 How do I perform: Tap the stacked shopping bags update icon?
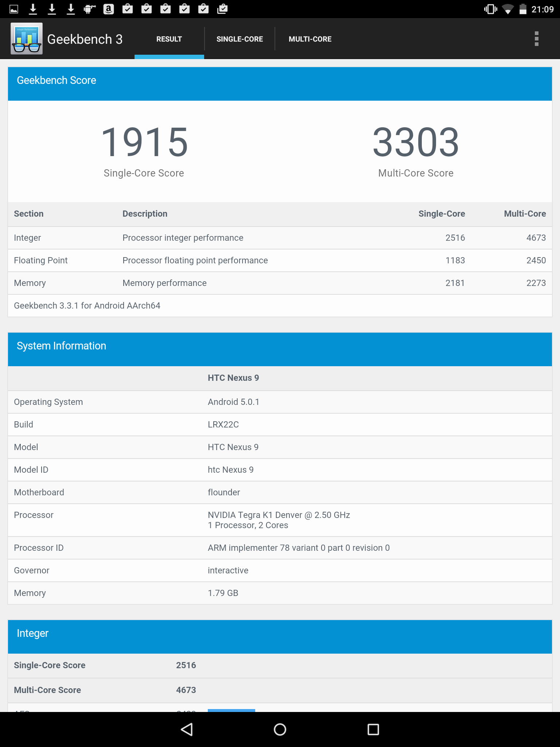pyautogui.click(x=222, y=9)
